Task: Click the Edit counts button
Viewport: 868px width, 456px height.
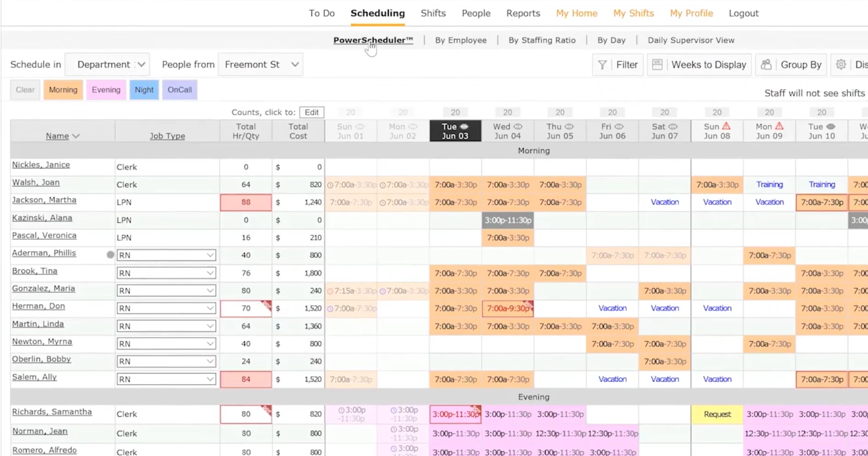Action: tap(311, 112)
